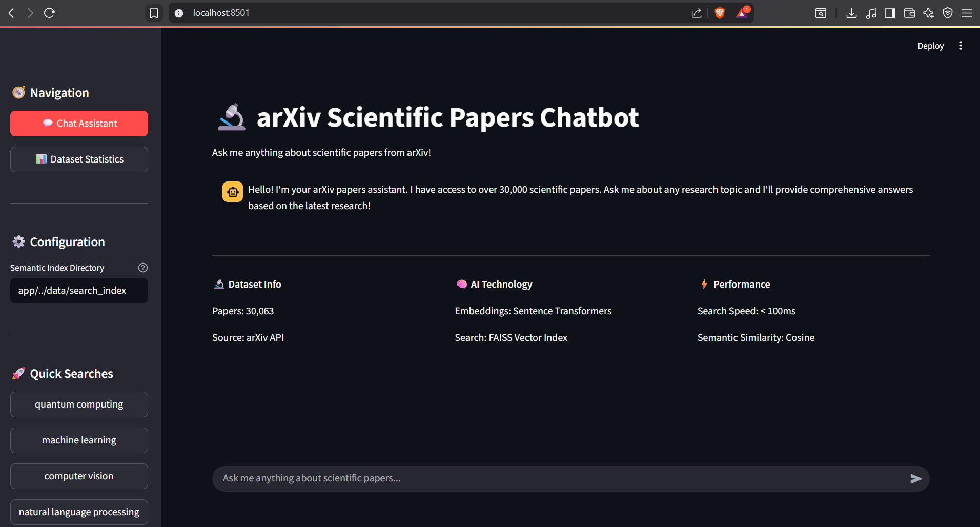Open the Brave VPN shield icon
The width and height of the screenshot is (980, 527).
948,13
